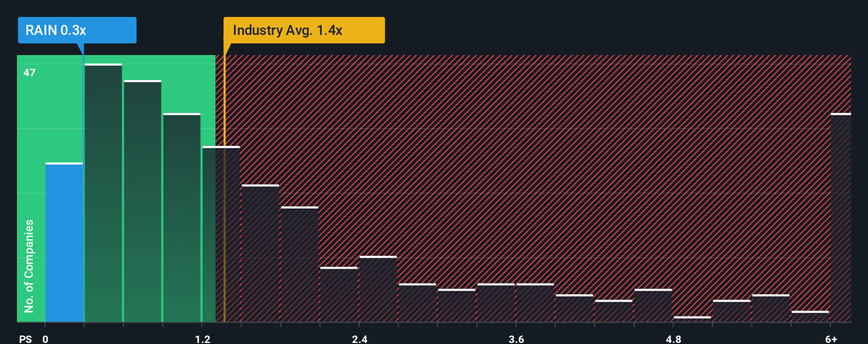Click the 6+ overflow bar at far right
The width and height of the screenshot is (868, 344).
point(841,218)
